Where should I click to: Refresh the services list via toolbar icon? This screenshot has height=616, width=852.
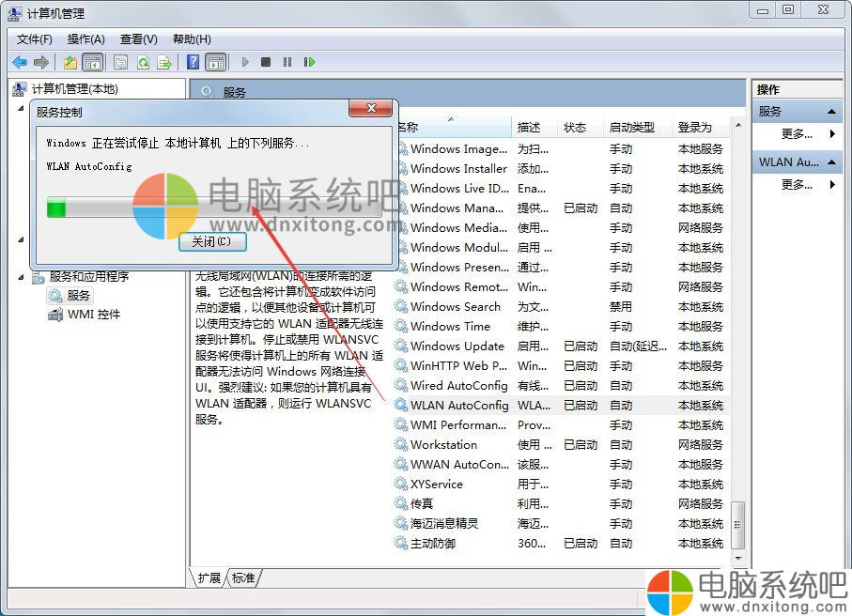point(143,63)
